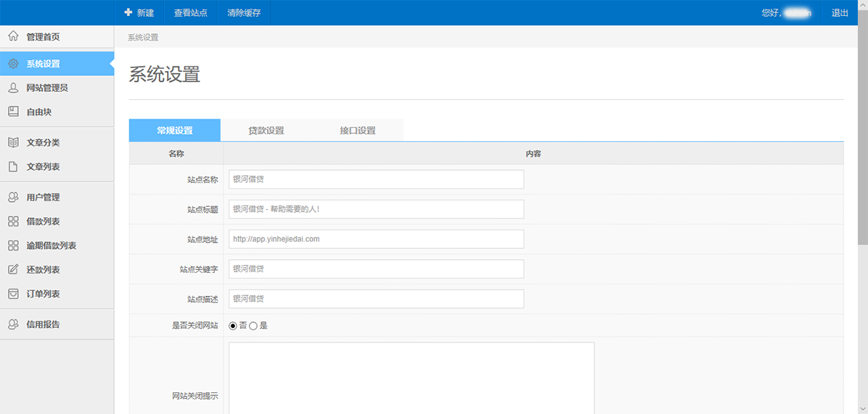
Task: Click the book icon beside 文章分类
Action: pos(13,143)
